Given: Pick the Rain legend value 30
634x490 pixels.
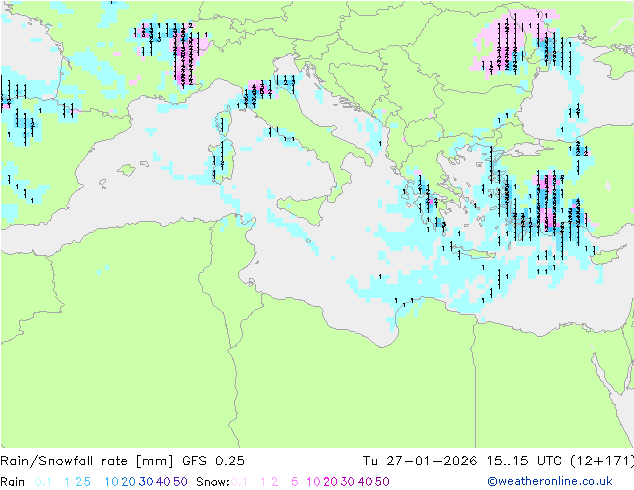Looking at the screenshot, I should (146, 482).
